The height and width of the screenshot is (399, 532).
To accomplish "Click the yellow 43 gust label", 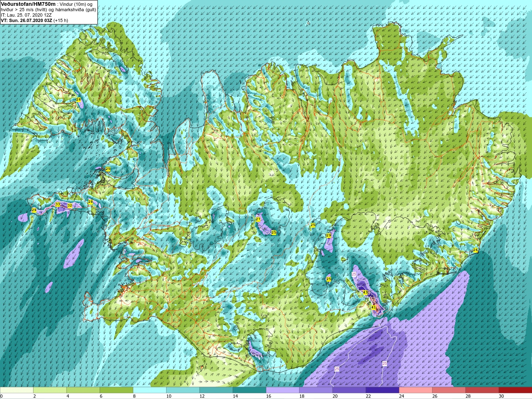I will [365, 293].
